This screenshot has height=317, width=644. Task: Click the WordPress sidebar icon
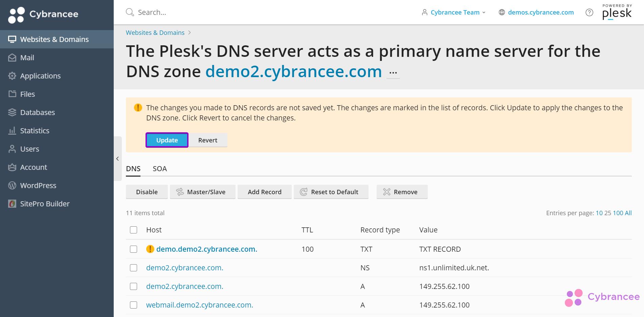pyautogui.click(x=12, y=185)
